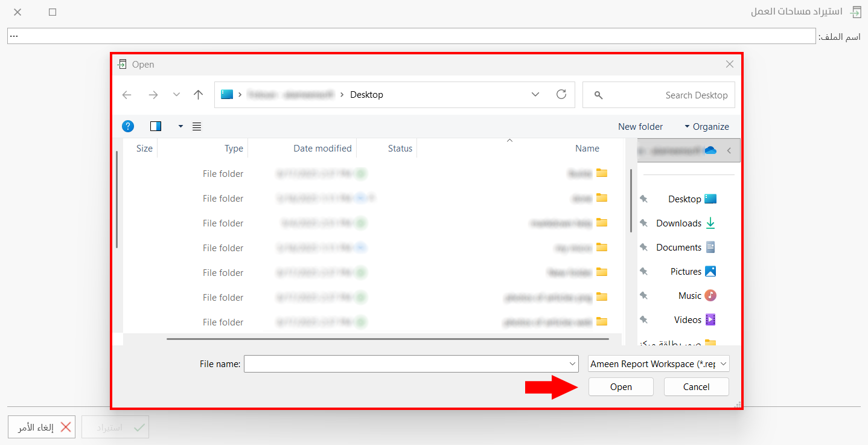Expand the recent locations chevron
This screenshot has width=868, height=445.
point(176,95)
